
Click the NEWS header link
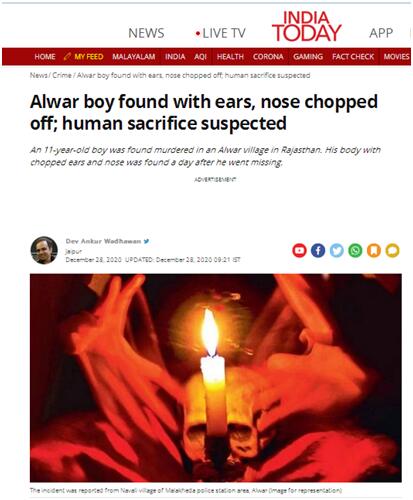click(x=146, y=33)
